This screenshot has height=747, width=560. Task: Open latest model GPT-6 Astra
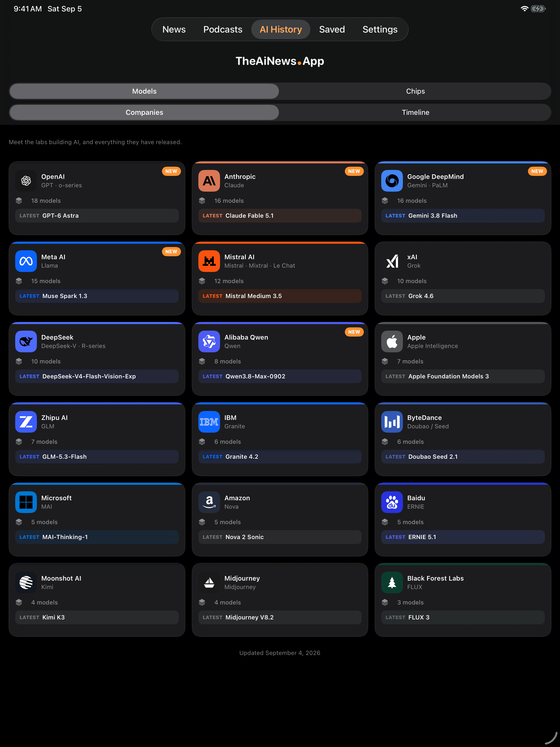pos(97,216)
